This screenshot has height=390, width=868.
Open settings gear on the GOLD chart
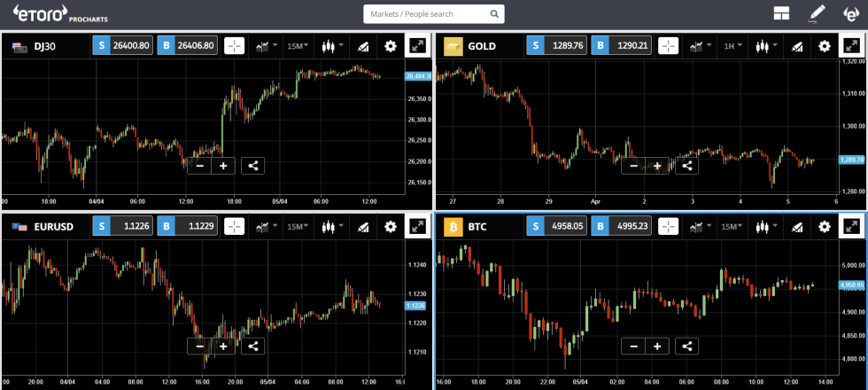[824, 46]
